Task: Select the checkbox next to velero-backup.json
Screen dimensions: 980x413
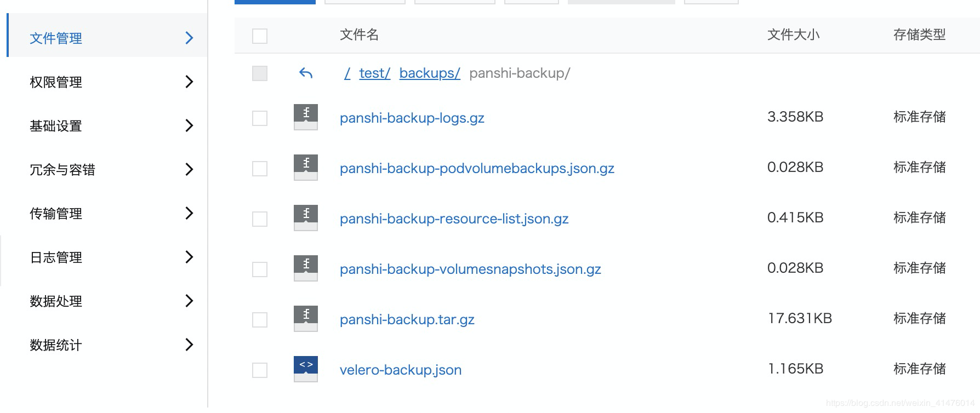Action: tap(260, 370)
